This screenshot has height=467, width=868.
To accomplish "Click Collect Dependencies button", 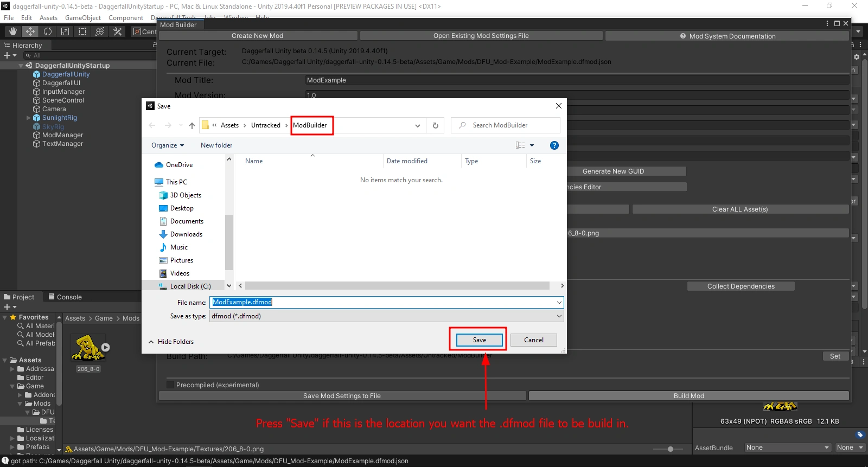I will 741,286.
